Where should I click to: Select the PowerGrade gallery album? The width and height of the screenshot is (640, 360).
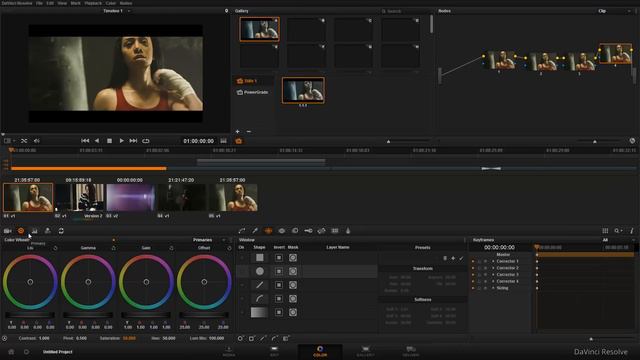[x=253, y=92]
